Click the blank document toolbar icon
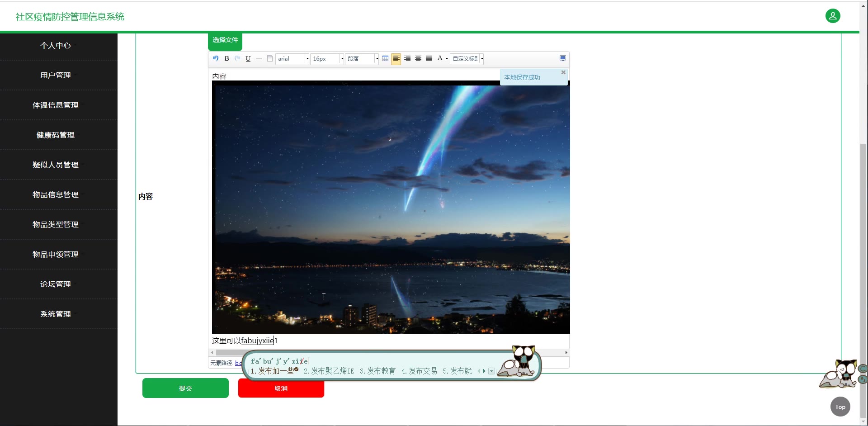Screen dimensions: 868x426 click(x=270, y=58)
